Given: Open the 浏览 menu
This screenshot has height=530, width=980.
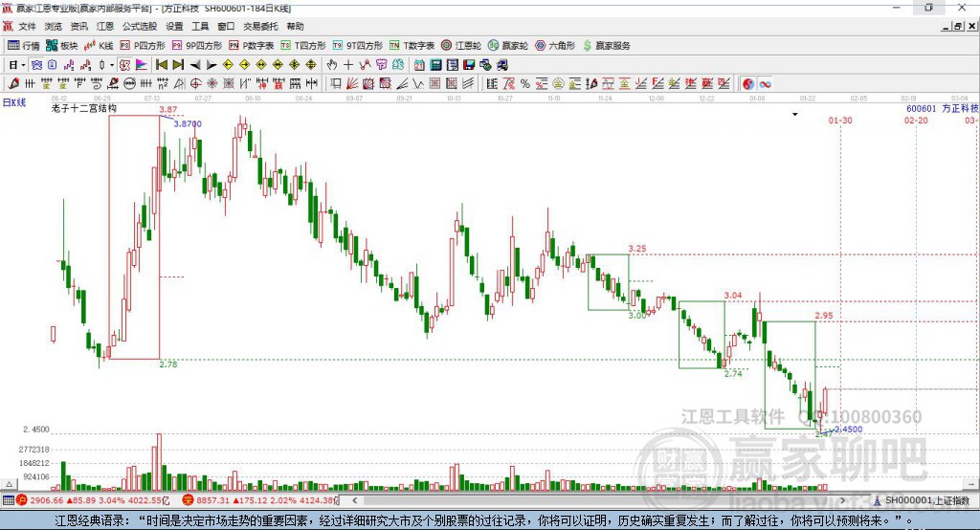Looking at the screenshot, I should coord(54,26).
